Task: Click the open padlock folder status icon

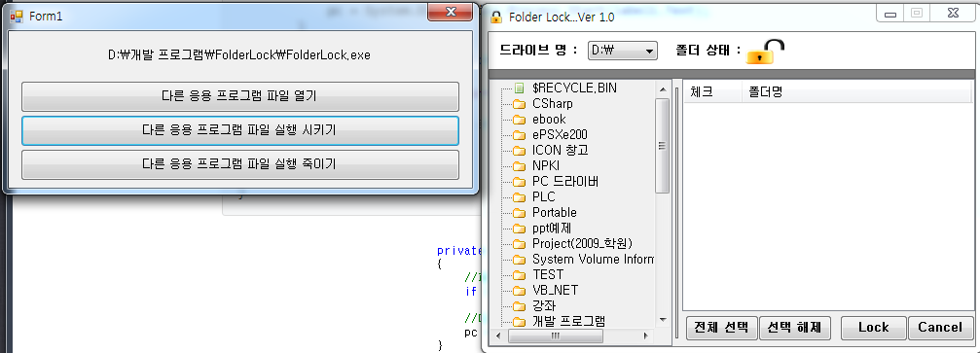Action: click(x=765, y=52)
